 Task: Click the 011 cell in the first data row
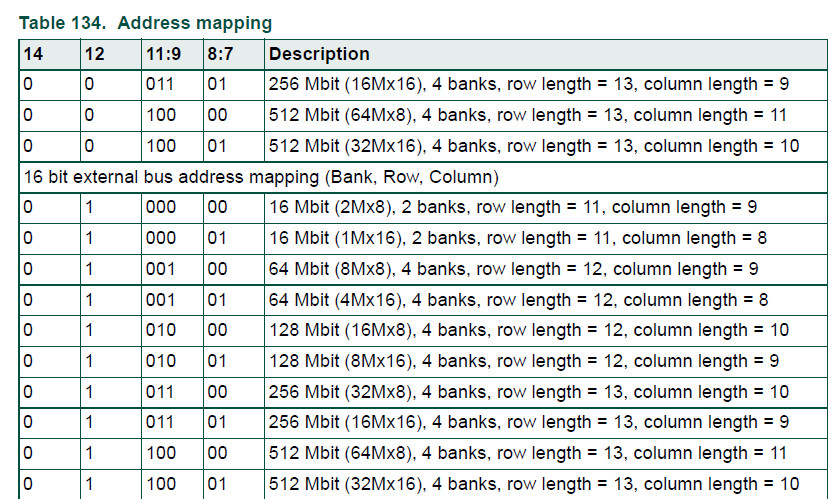[172, 85]
